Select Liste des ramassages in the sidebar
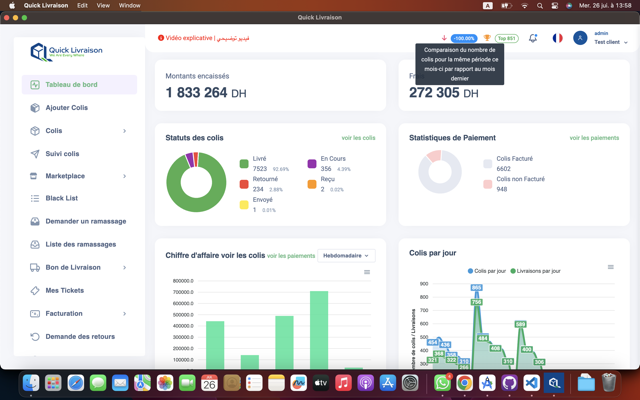Image resolution: width=640 pixels, height=400 pixels. (x=80, y=244)
